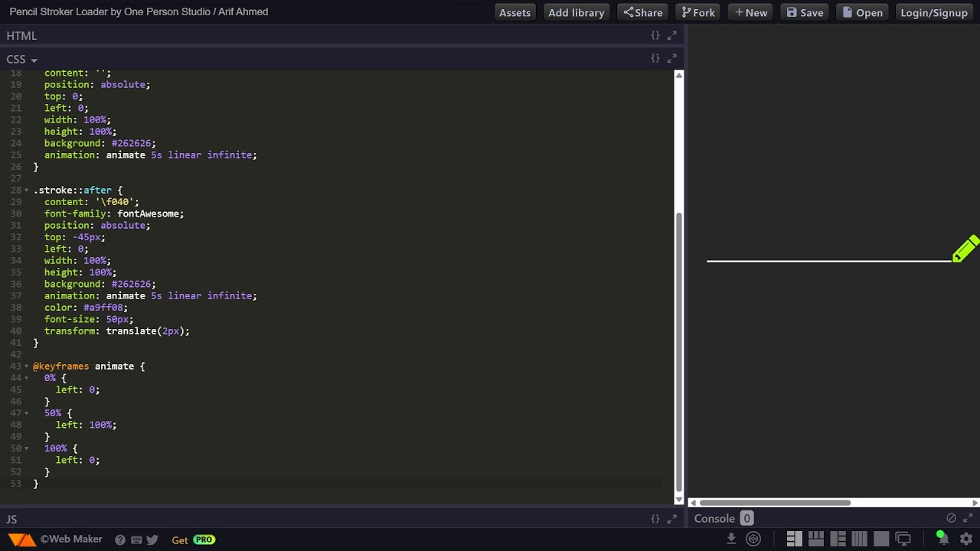Collapse the 50% keyframe block
The height and width of the screenshot is (551, 980).
27,413
